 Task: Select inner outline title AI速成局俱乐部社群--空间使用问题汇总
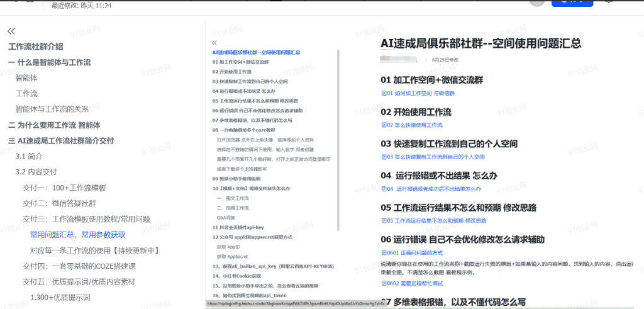tap(257, 53)
